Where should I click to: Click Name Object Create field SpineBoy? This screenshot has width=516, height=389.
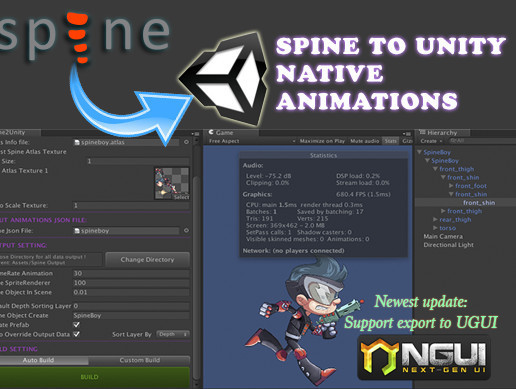(131, 315)
